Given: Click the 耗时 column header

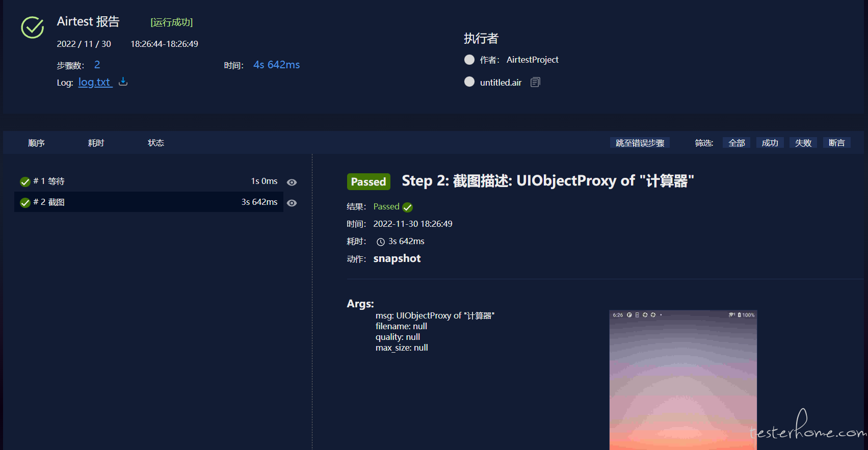Looking at the screenshot, I should tap(96, 143).
